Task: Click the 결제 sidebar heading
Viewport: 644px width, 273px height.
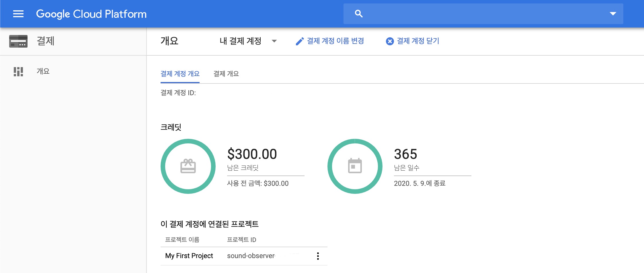Action: pos(45,41)
